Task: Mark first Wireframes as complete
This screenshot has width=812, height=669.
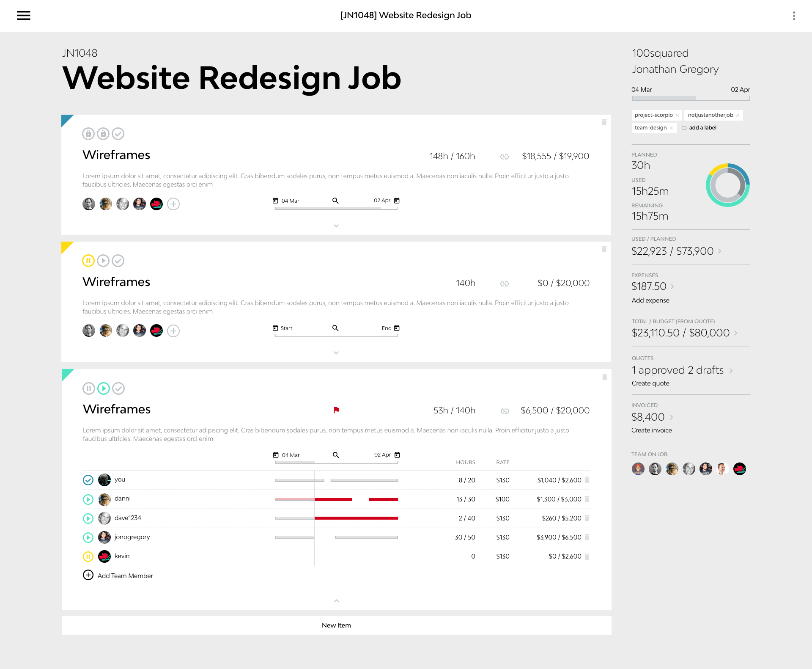Action: (118, 134)
